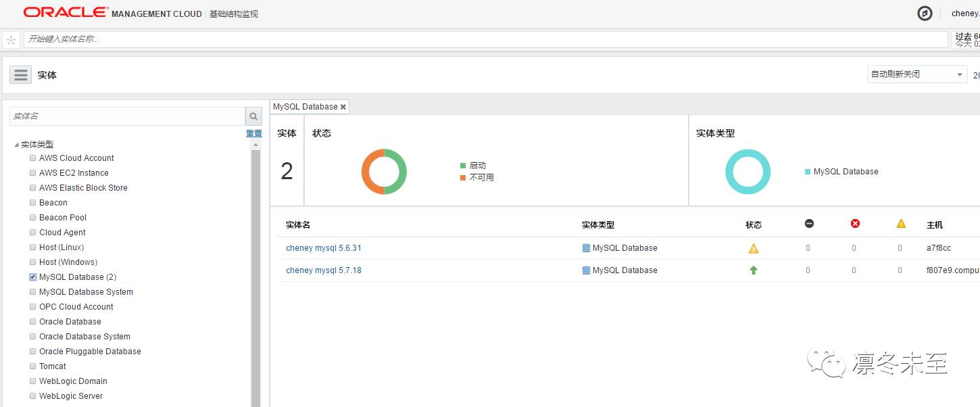980x407 pixels.
Task: Check the Tomcat checkbox
Action: pyautogui.click(x=32, y=366)
